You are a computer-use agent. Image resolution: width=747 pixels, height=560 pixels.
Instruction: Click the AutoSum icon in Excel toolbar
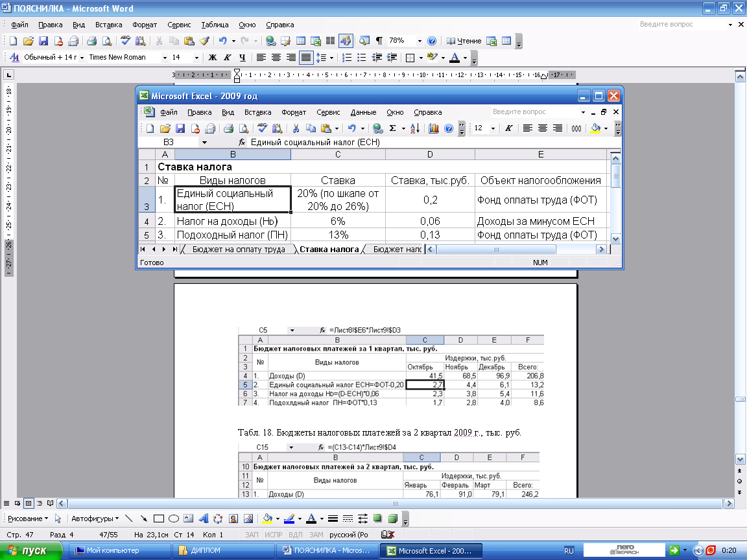click(x=392, y=128)
